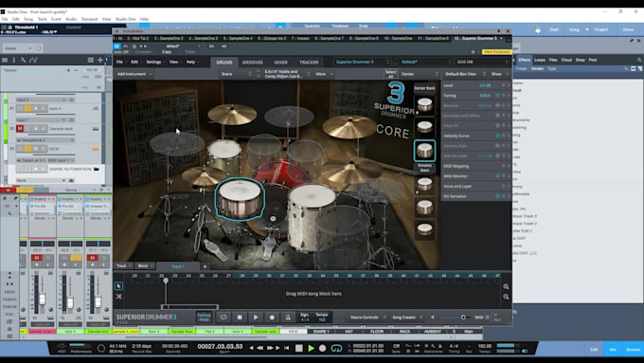This screenshot has width=644, height=363.
Task: Click the Level value field in snare properties
Action: [x=485, y=85]
